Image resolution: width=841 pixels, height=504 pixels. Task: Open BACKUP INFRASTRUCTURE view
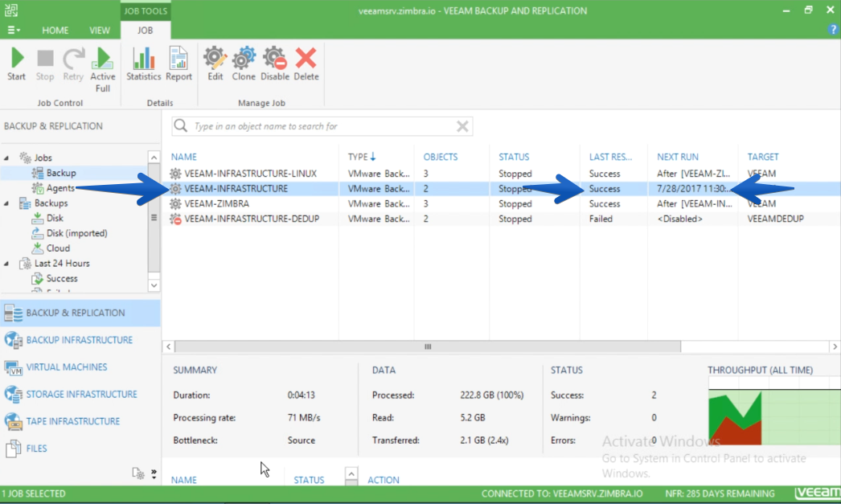[80, 340]
